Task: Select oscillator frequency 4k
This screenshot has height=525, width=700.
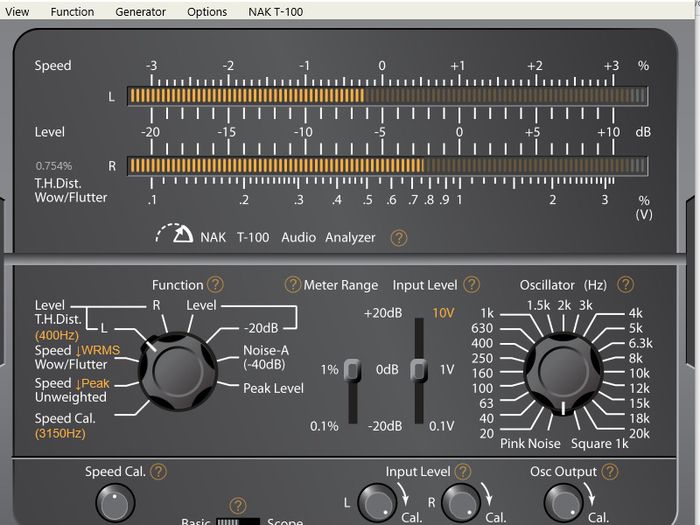Action: (x=636, y=313)
